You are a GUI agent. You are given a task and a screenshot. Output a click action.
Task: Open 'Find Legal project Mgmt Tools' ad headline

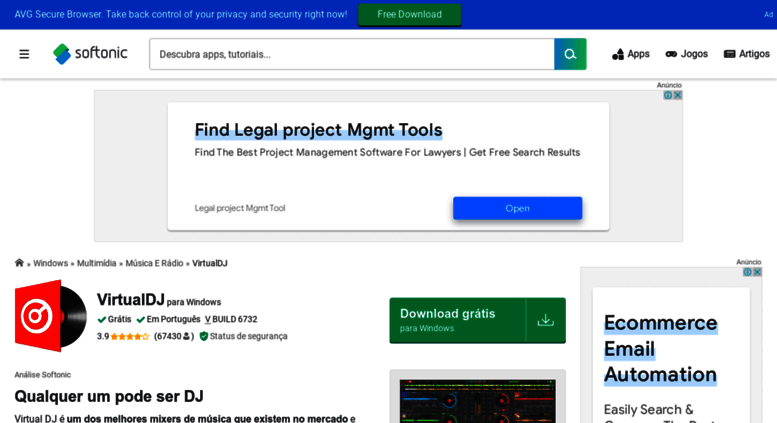pyautogui.click(x=318, y=130)
